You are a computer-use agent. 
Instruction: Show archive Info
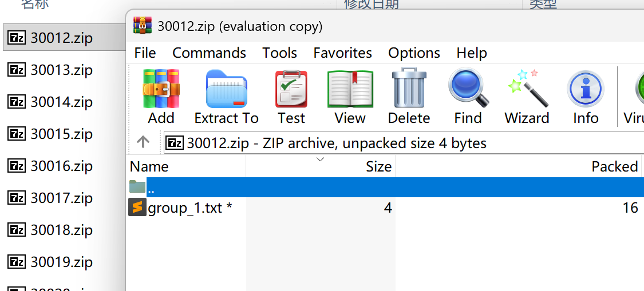[x=586, y=89]
